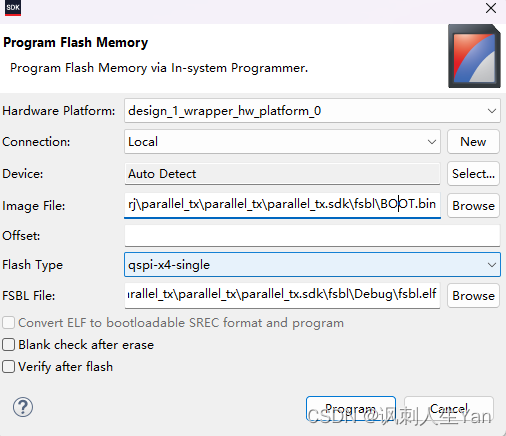Click the Convert ELF to SREC checkbox
The height and width of the screenshot is (436, 506).
pos(9,323)
